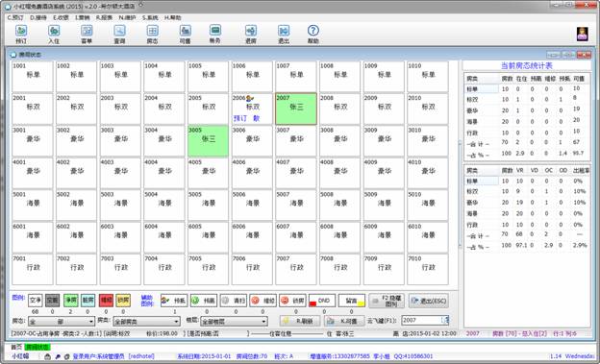
Task: Click the 净房 green legend swatch
Action: coord(71,301)
